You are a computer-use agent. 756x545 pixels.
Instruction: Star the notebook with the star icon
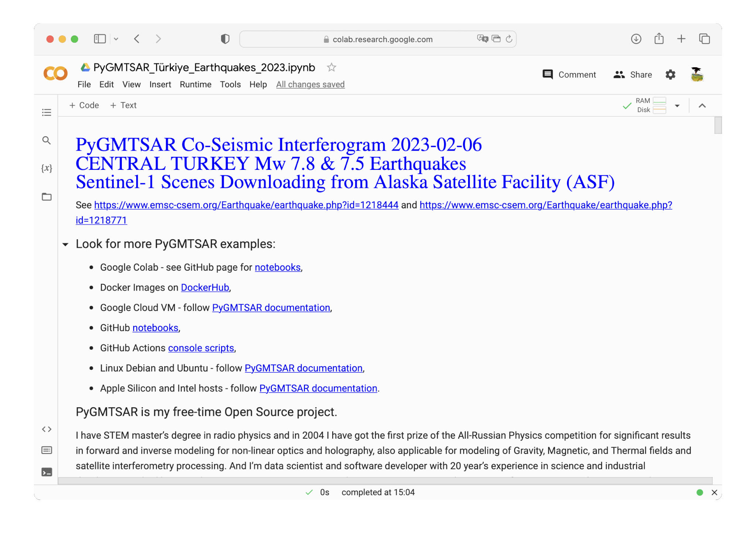[x=331, y=67]
